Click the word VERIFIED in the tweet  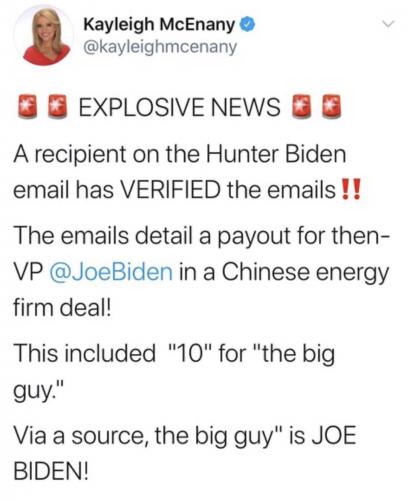[169, 190]
